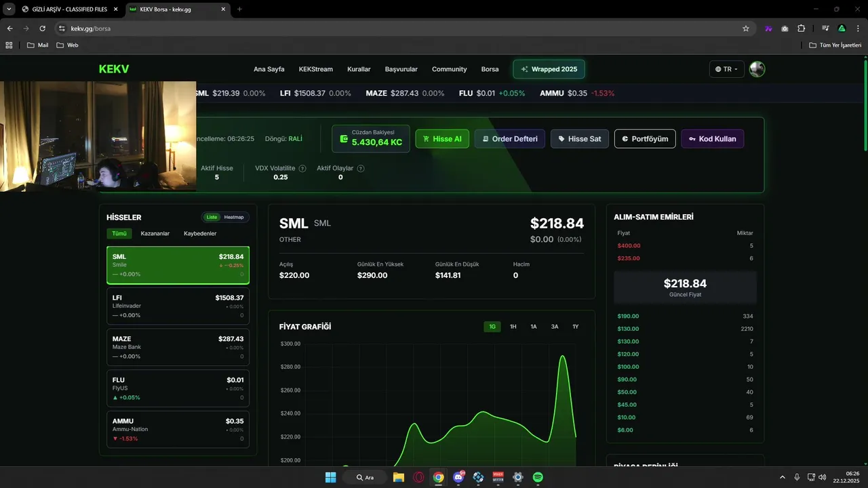The height and width of the screenshot is (488, 868).
Task: Switch Hisseler view to Liste
Action: (212, 217)
